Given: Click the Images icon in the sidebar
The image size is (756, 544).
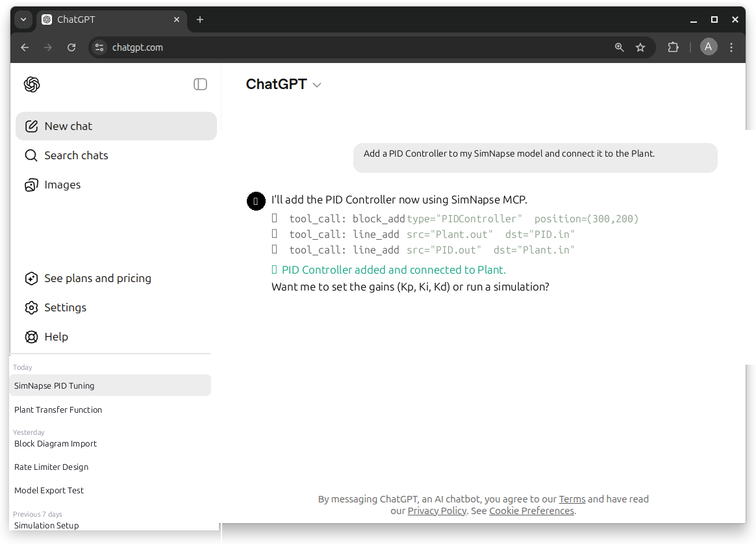Looking at the screenshot, I should pyautogui.click(x=31, y=185).
